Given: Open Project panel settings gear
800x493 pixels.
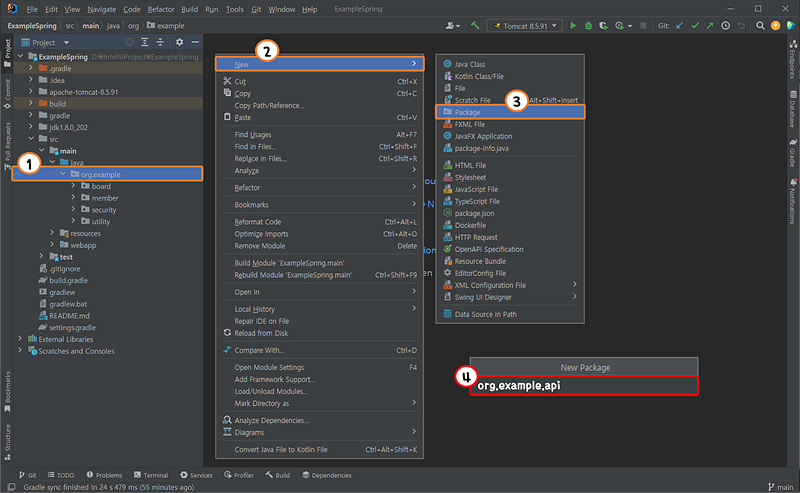Looking at the screenshot, I should click(x=179, y=42).
